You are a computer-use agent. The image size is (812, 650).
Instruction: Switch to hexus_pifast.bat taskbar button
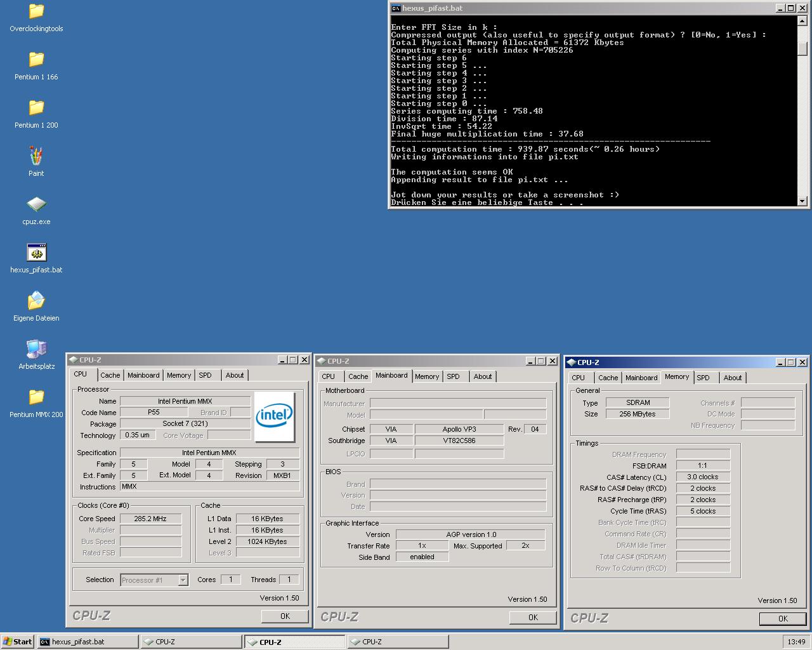tap(88, 642)
